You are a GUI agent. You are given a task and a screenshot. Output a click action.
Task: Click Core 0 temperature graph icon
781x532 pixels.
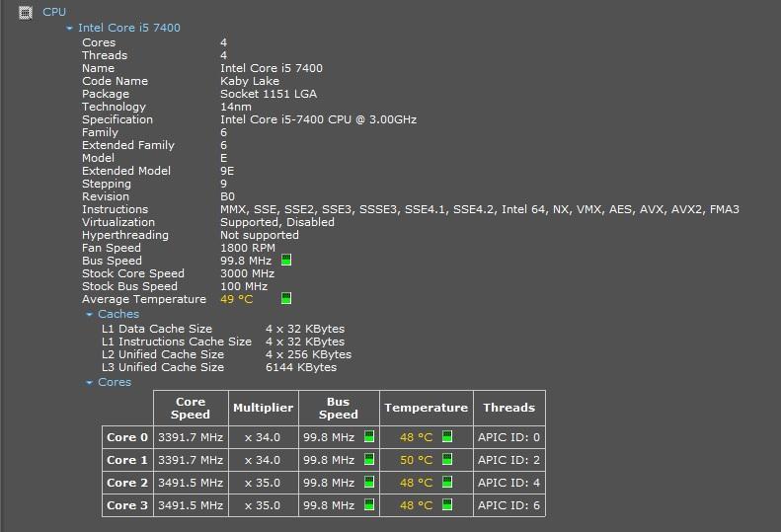[447, 436]
